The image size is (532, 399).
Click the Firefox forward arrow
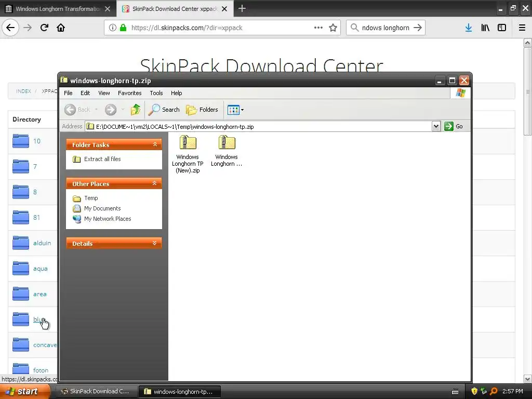28,28
